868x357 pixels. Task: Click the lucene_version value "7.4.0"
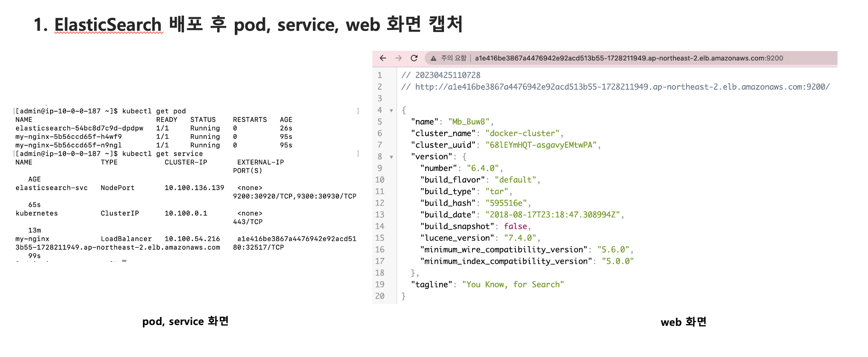[520, 238]
